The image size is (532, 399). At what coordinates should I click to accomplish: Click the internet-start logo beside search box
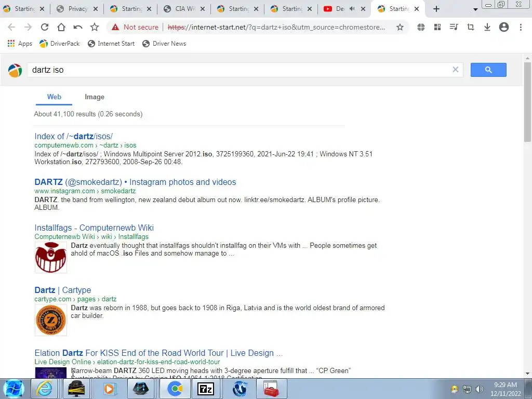(15, 70)
